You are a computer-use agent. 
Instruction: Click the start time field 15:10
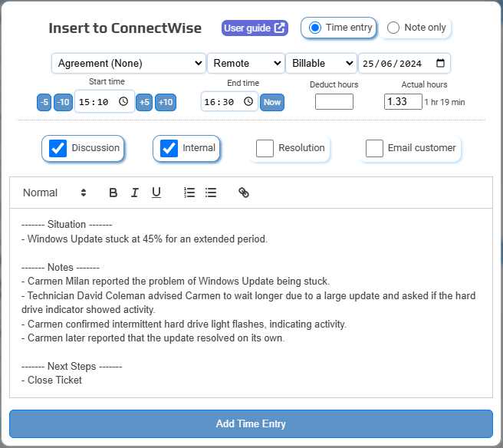[x=104, y=102]
